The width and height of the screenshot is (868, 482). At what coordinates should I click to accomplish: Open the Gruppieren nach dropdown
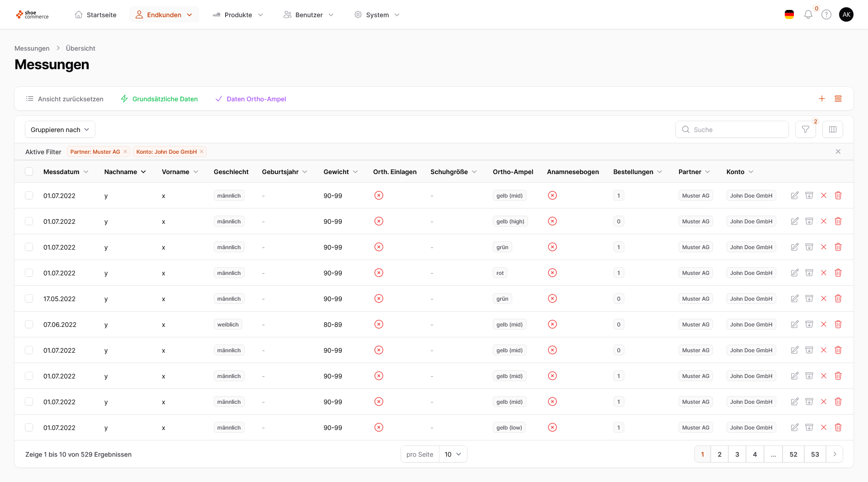pos(60,130)
